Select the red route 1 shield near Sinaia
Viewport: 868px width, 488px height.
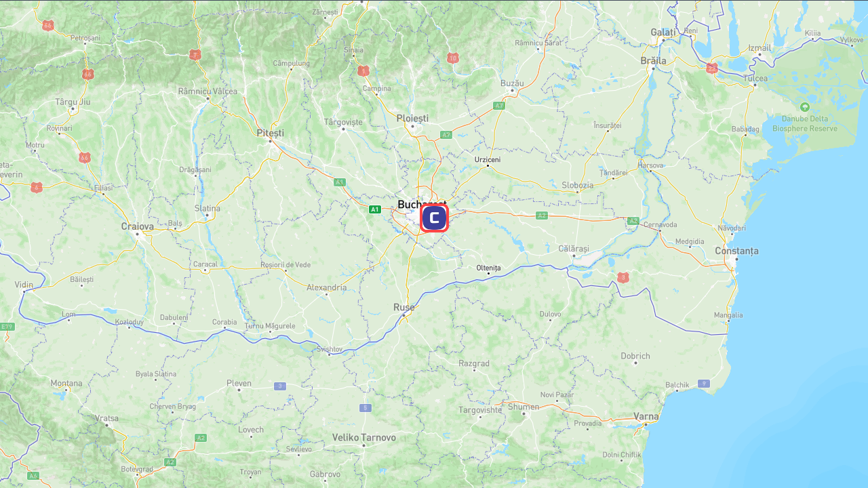[363, 70]
